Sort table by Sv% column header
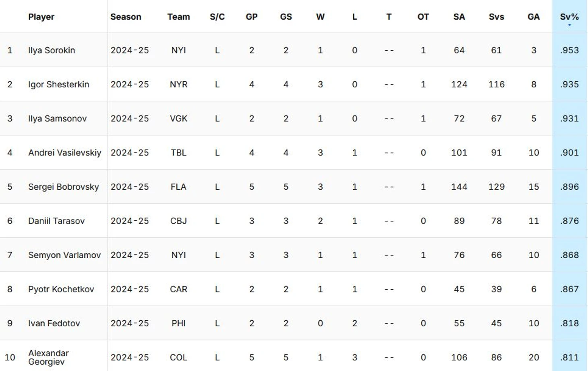Screen dimensions: 588x371 click(569, 17)
